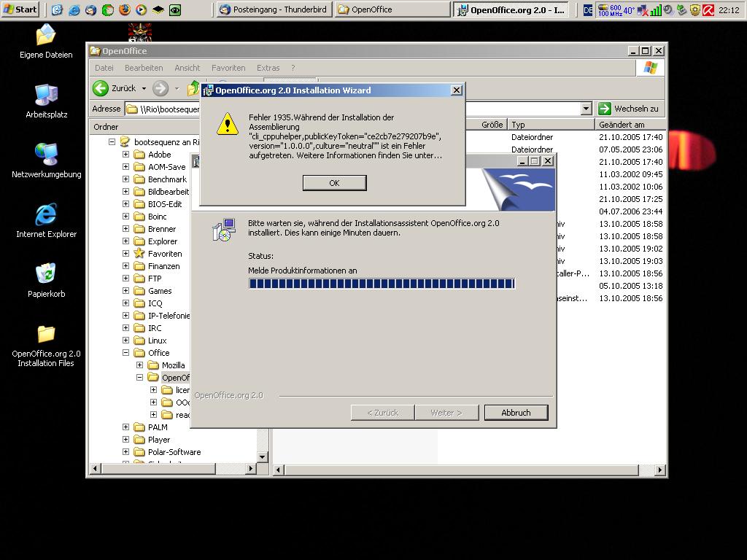747x560 pixels.
Task: Sort by the Typ column header
Action: tap(551, 125)
